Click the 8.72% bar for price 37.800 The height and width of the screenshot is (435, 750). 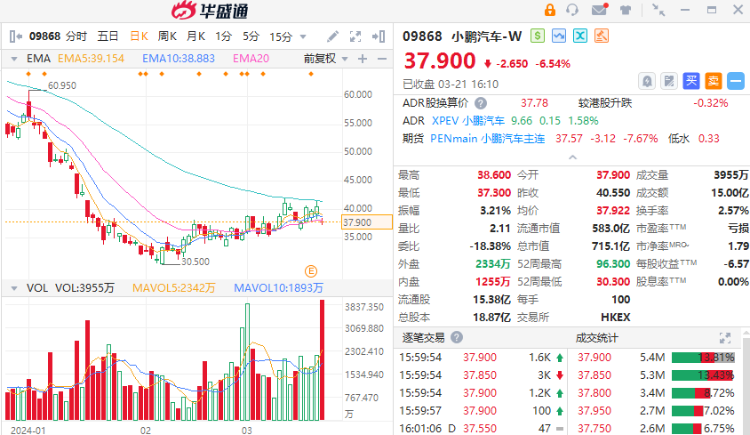click(x=703, y=393)
